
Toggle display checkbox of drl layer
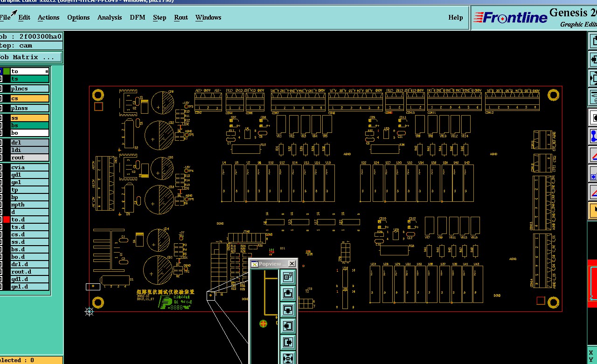(1, 143)
